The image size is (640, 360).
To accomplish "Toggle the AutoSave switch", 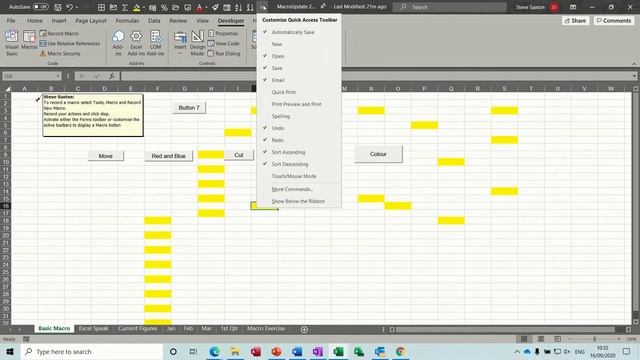I will point(40,7).
